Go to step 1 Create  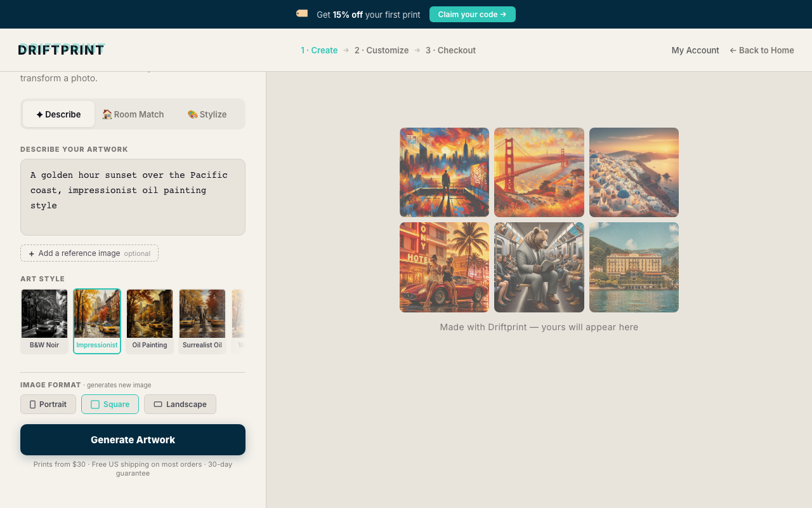319,50
